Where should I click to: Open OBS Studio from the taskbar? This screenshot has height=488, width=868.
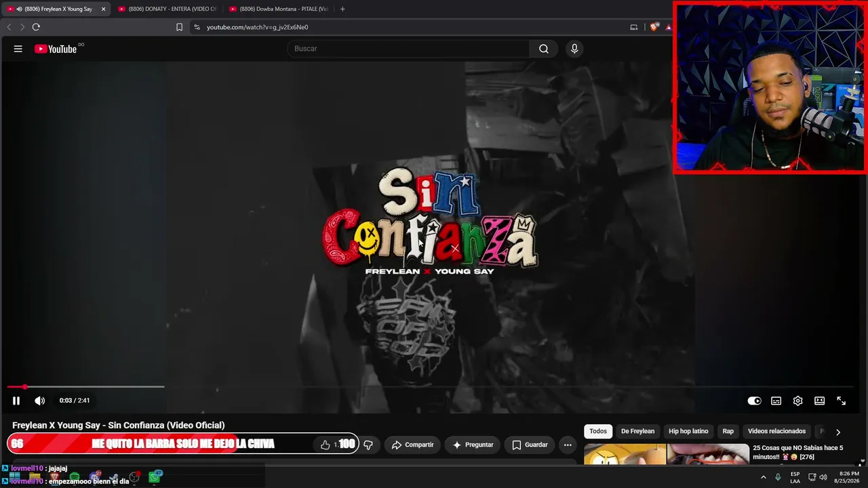(134, 477)
